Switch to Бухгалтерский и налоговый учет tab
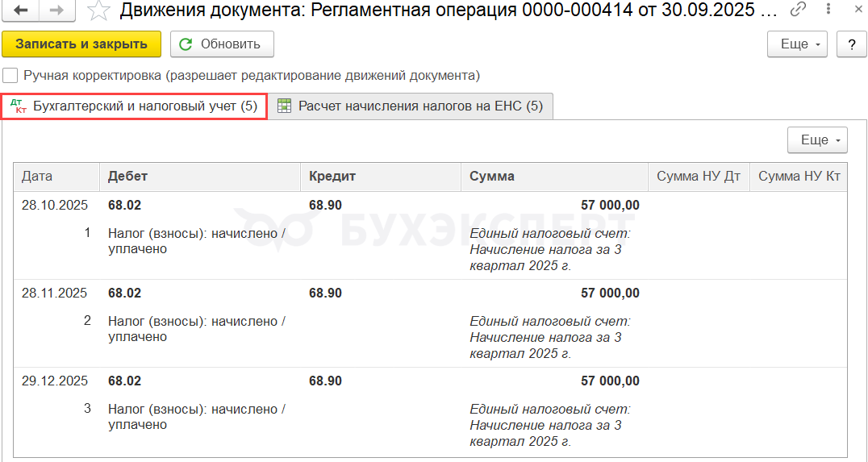This screenshot has height=462, width=868. [x=134, y=106]
